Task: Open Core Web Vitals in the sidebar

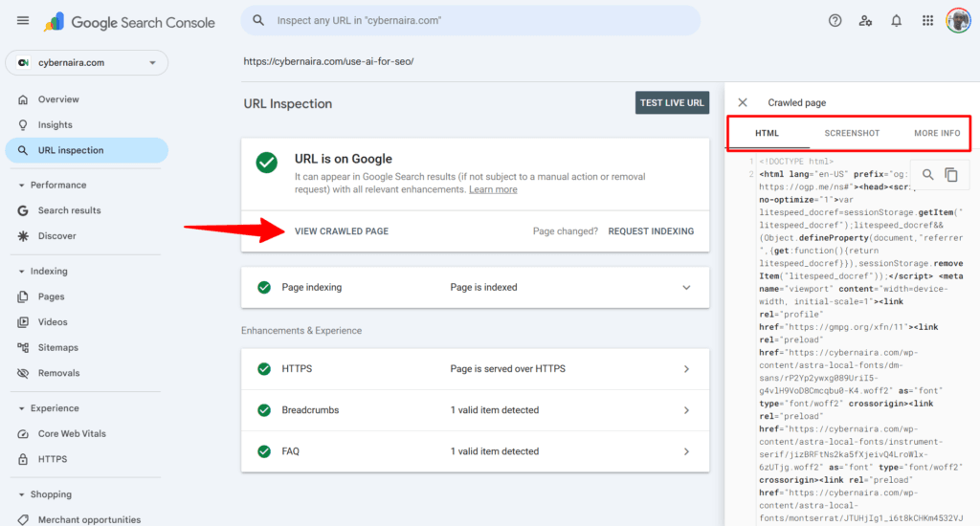Action: [x=72, y=433]
